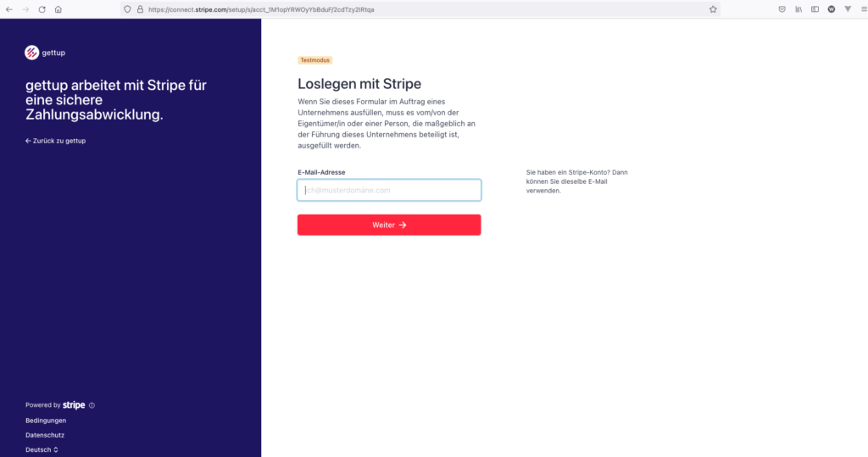Click the browser forward arrow
This screenshot has height=457, width=868.
pyautogui.click(x=25, y=9)
